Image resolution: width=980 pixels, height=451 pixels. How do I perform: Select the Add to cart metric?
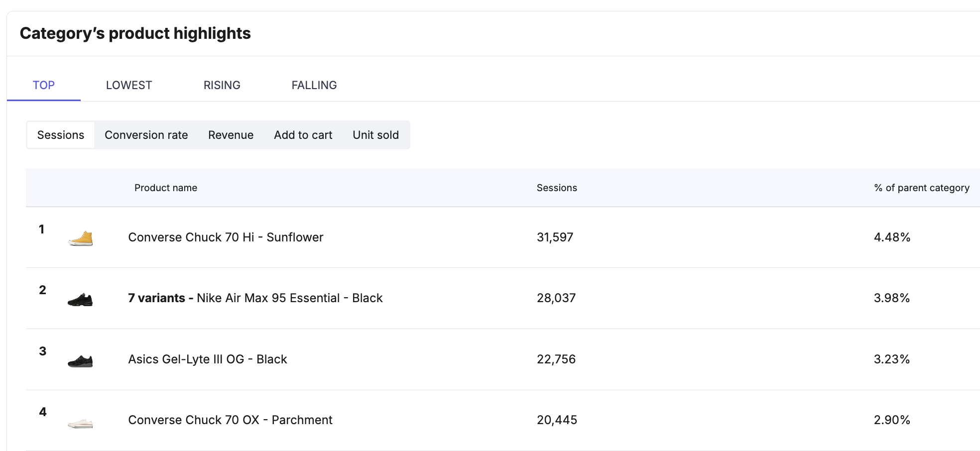pyautogui.click(x=303, y=135)
